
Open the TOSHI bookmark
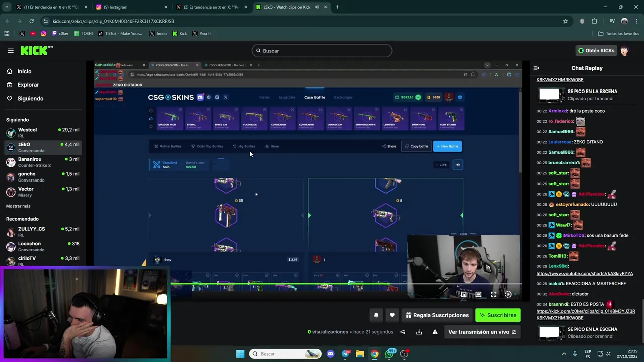(84, 34)
